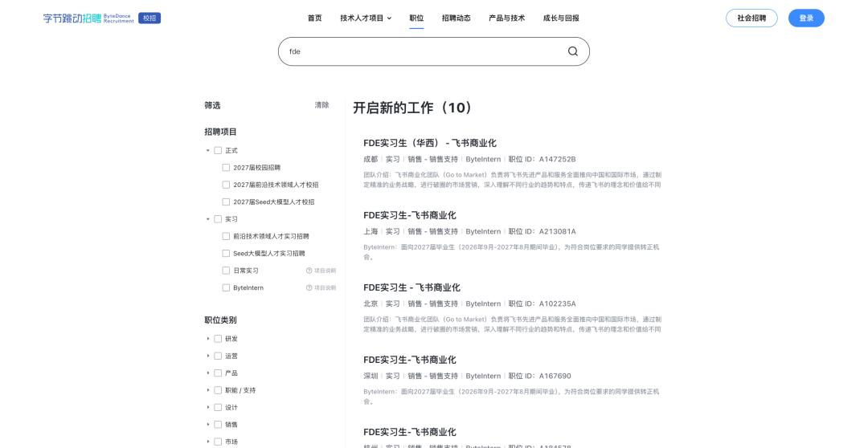Image resolution: width=868 pixels, height=448 pixels.
Task: Open FDE实习生 job with ID A167690
Action: pyautogui.click(x=410, y=360)
